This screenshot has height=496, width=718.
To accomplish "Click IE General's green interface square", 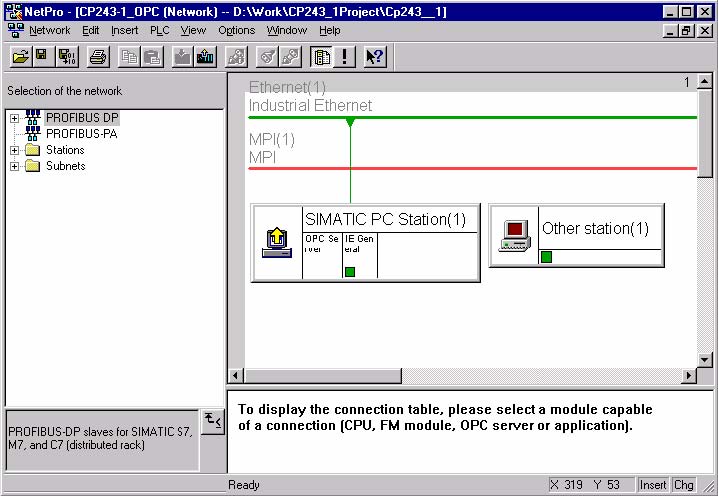I will [350, 272].
